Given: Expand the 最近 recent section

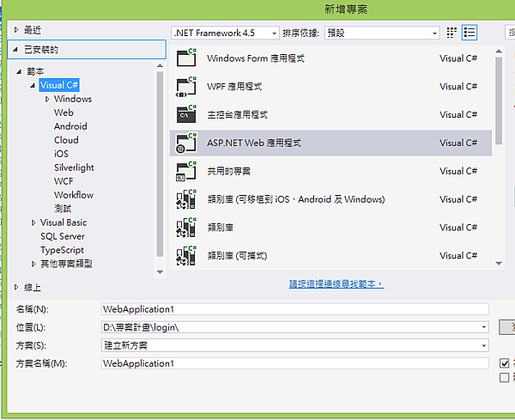Looking at the screenshot, I should pyautogui.click(x=16, y=30).
